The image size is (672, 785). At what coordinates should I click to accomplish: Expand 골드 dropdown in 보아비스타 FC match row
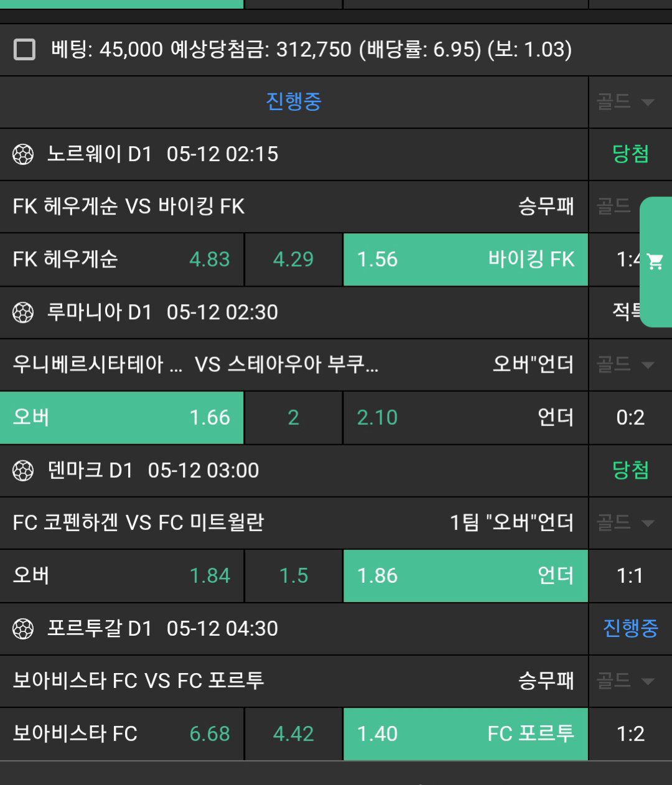[625, 680]
